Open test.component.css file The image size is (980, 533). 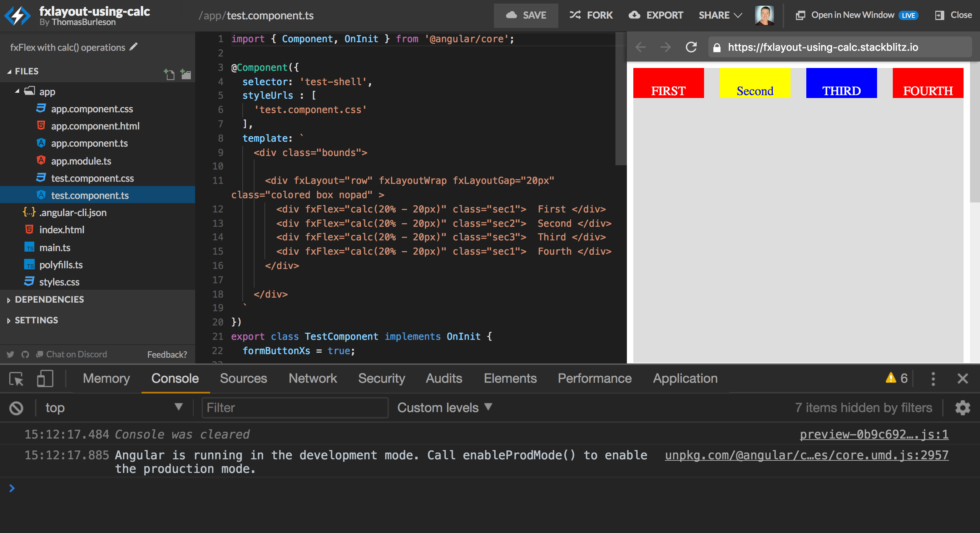(x=93, y=178)
